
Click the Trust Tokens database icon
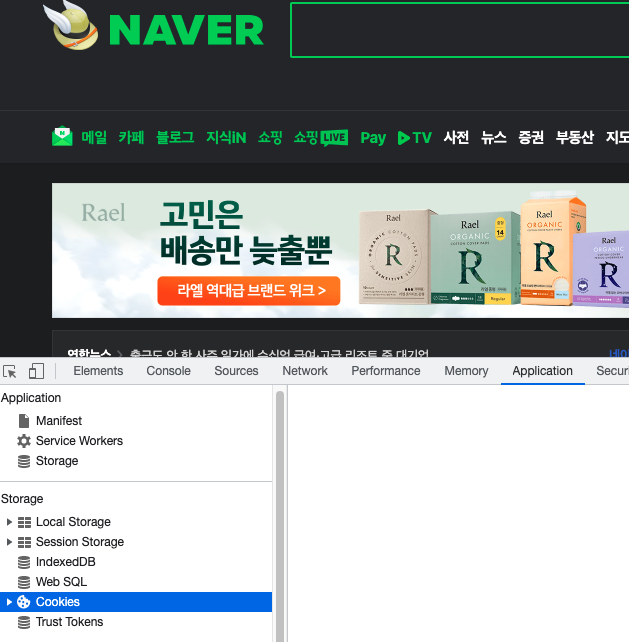[24, 622]
